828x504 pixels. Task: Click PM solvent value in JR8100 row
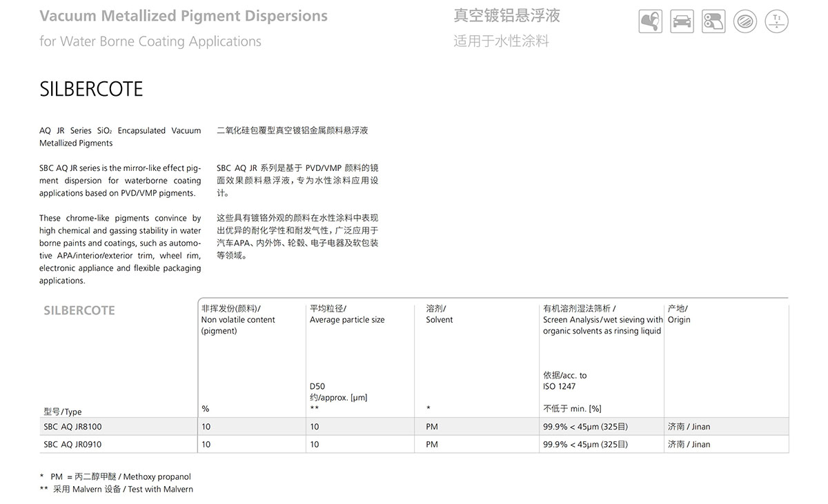pos(432,427)
